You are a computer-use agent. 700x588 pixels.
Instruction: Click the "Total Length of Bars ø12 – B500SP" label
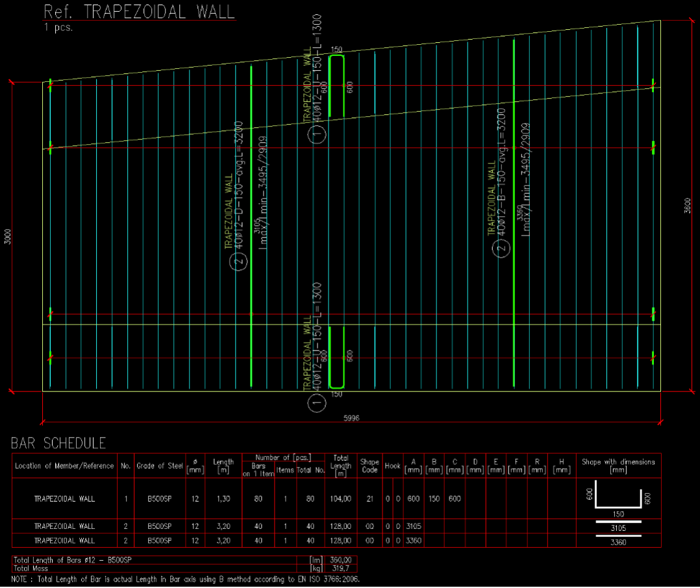(x=72, y=560)
